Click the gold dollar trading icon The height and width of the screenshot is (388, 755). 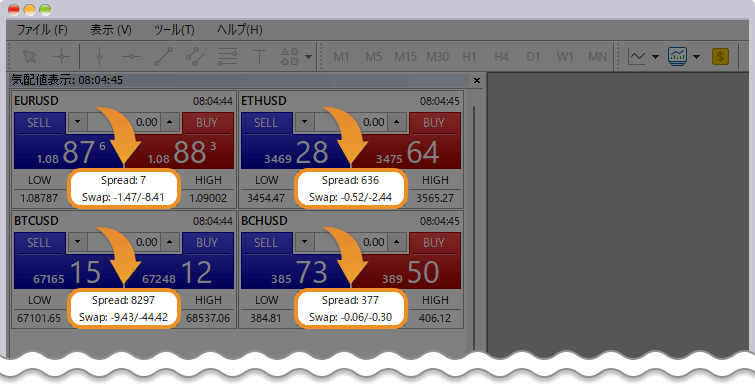[720, 57]
